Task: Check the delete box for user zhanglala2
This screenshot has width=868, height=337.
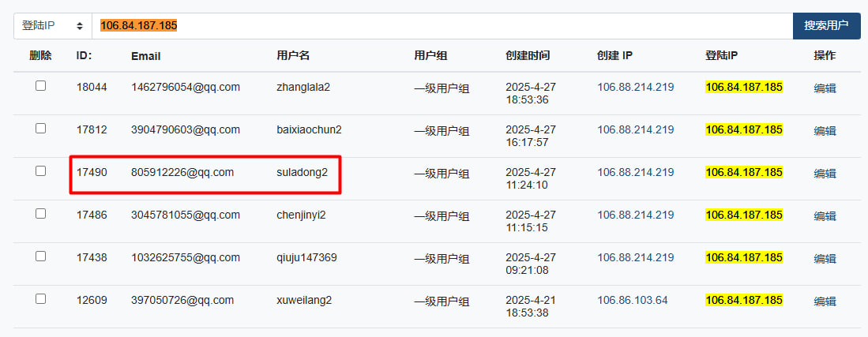Action: [x=40, y=86]
